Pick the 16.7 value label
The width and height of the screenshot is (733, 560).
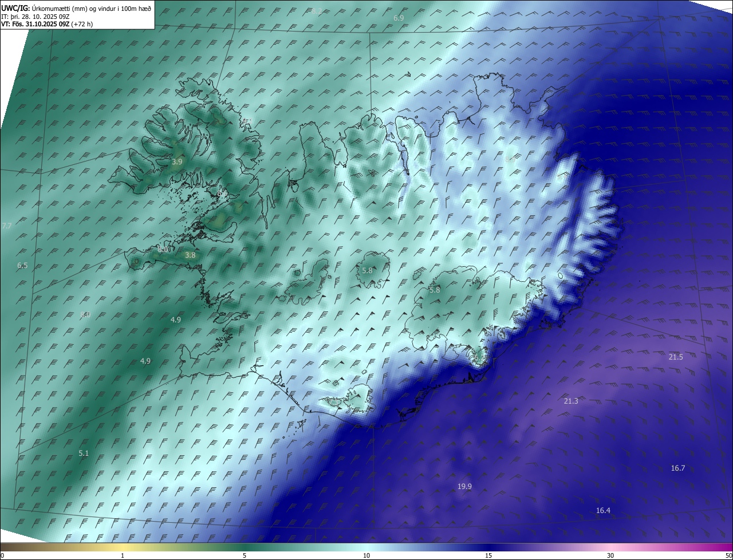click(678, 468)
